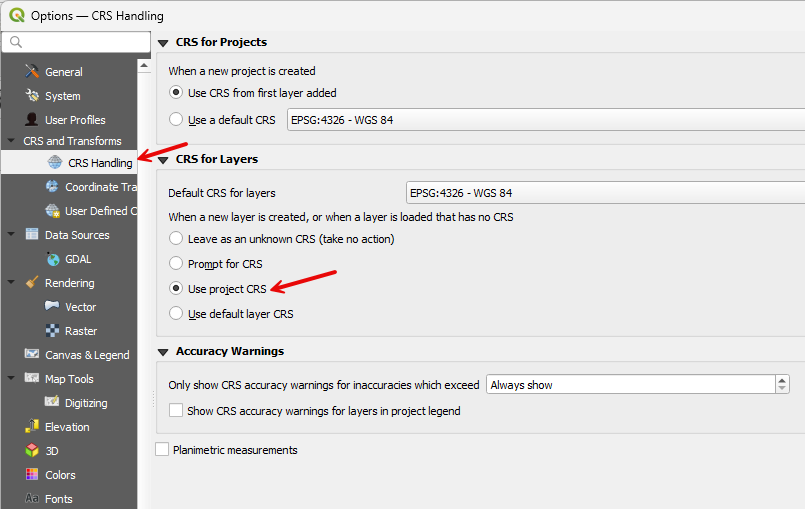805x509 pixels.
Task: Click the General wrench icon in sidebar
Action: [x=32, y=72]
